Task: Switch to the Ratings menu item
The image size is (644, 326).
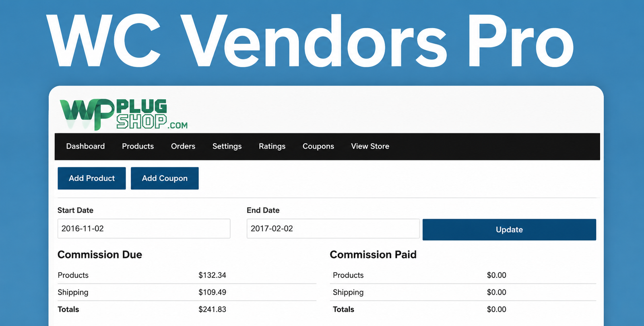Action: pos(272,146)
